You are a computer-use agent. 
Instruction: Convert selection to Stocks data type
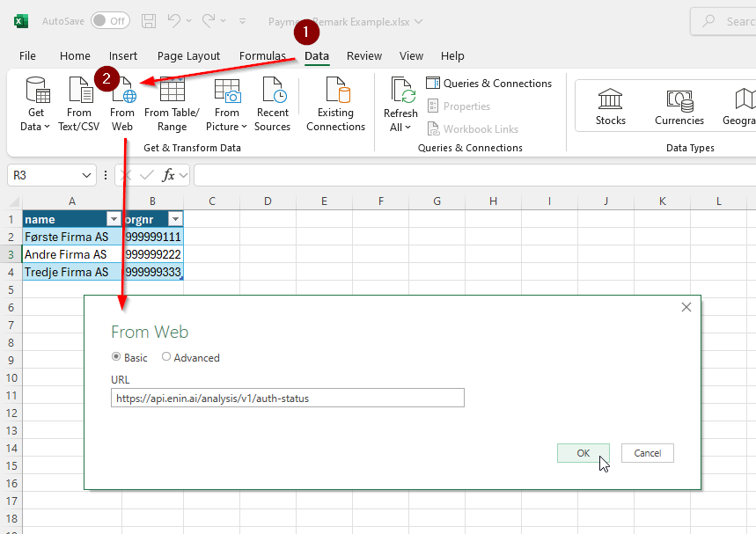point(611,106)
